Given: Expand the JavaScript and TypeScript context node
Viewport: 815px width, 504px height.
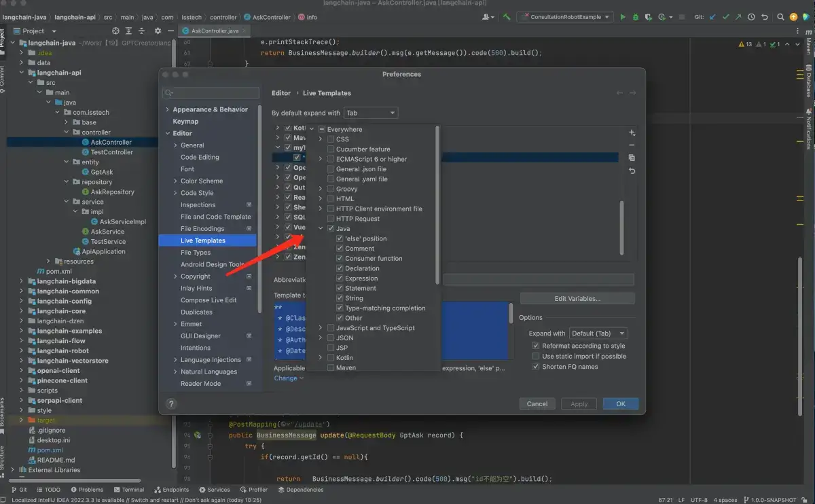Looking at the screenshot, I should pos(321,328).
